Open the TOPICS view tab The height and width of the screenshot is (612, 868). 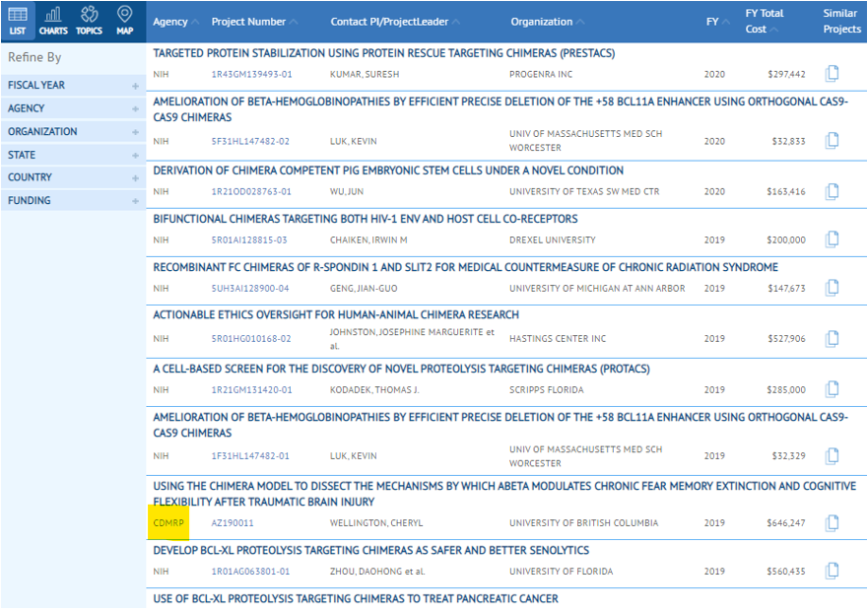pyautogui.click(x=89, y=21)
